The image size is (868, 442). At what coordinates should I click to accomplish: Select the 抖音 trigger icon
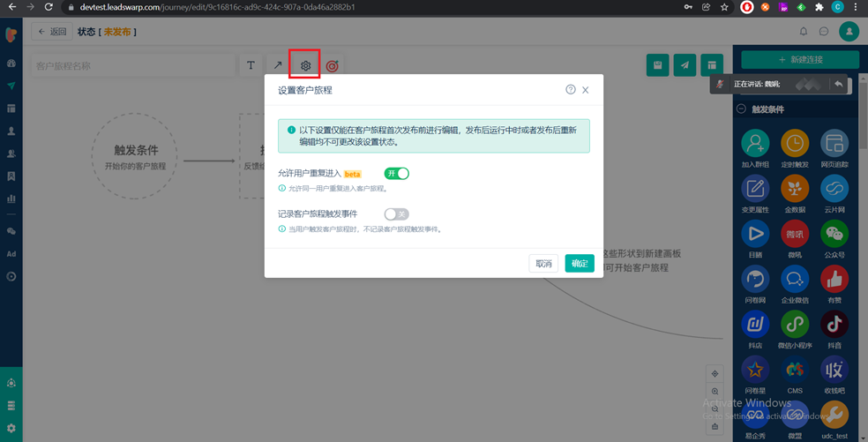point(834,324)
